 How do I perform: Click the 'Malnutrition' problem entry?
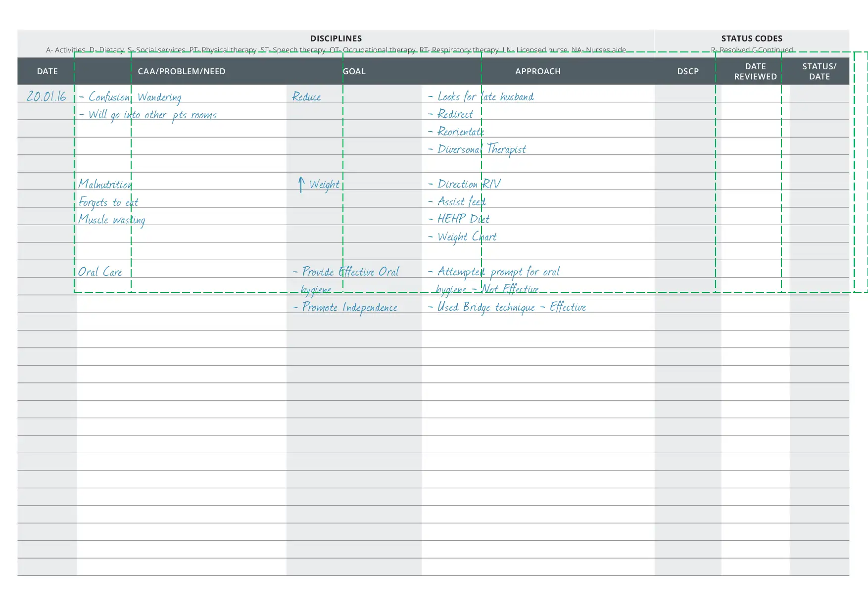(x=105, y=184)
